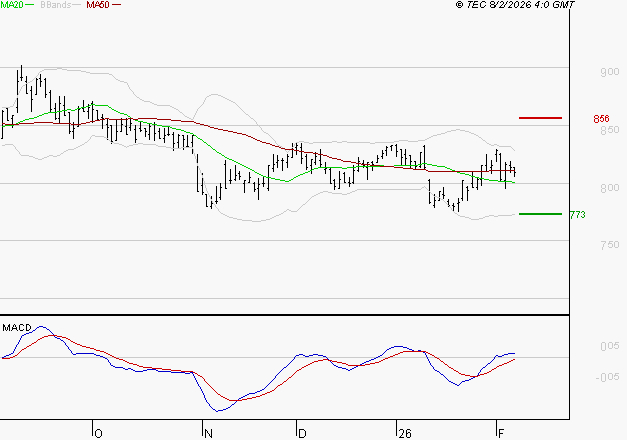
Task: Click the MA50 legend label
Action: pos(98,5)
